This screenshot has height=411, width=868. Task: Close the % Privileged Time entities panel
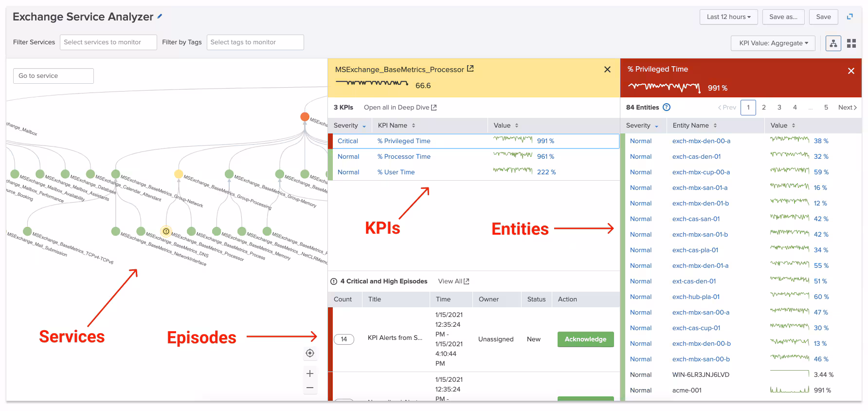click(x=851, y=71)
